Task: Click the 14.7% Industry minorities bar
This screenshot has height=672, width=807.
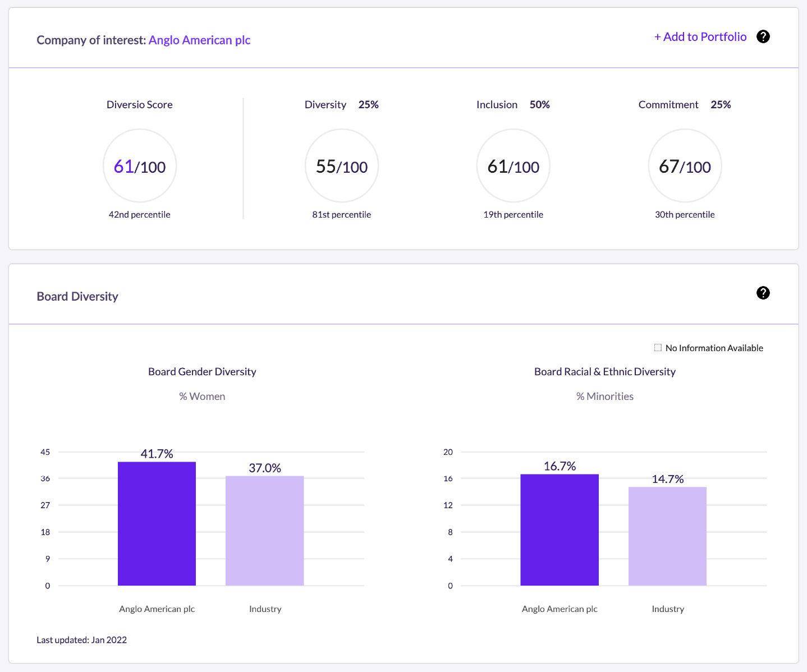Action: click(x=667, y=536)
